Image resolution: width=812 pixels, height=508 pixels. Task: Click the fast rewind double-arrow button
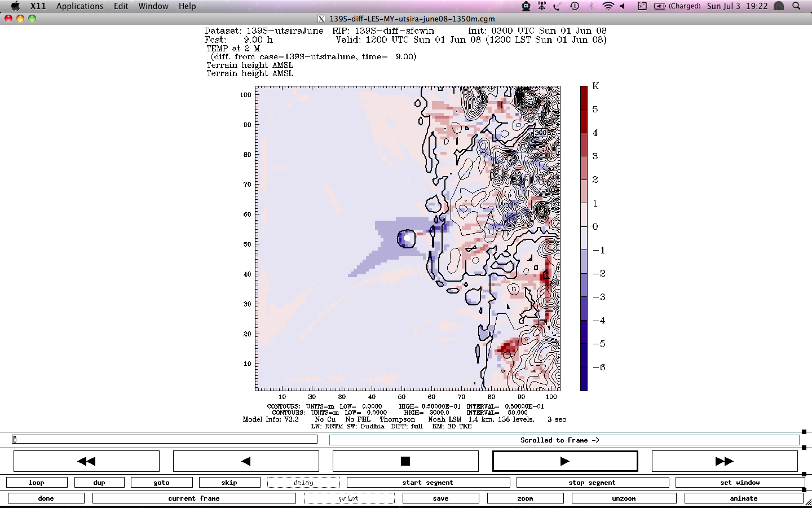(86, 461)
